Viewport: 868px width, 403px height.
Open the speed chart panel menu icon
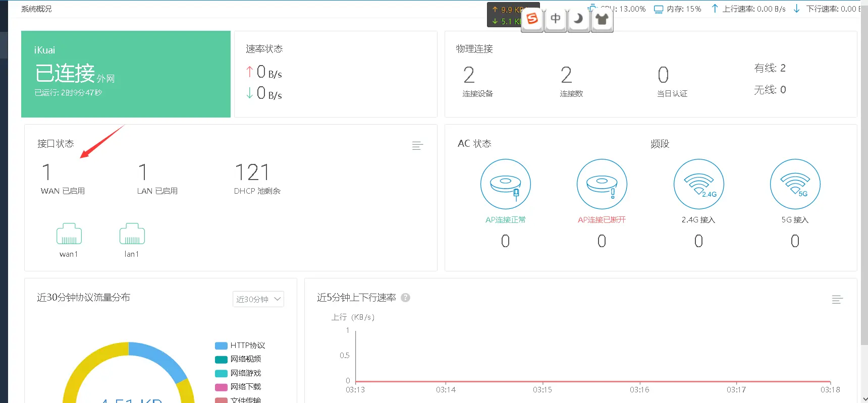837,300
